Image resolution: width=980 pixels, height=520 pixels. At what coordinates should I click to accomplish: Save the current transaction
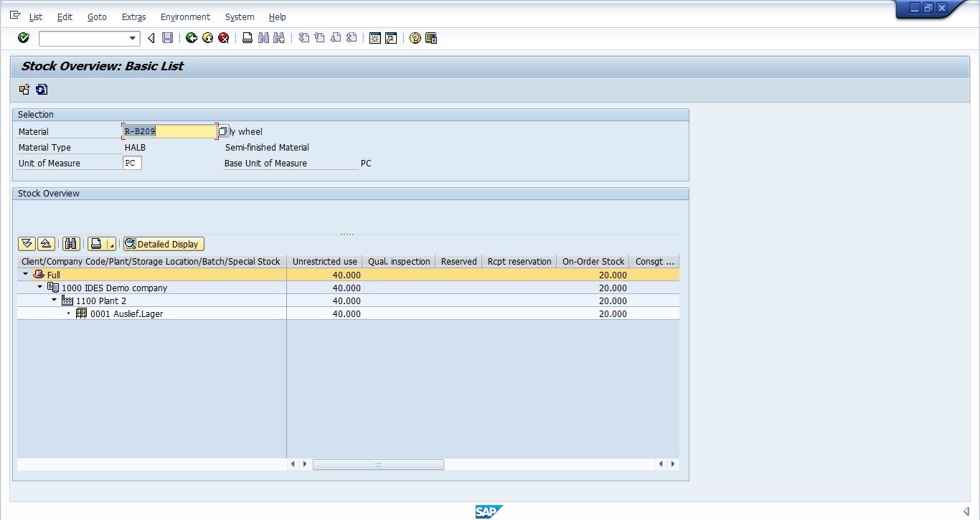(x=167, y=37)
